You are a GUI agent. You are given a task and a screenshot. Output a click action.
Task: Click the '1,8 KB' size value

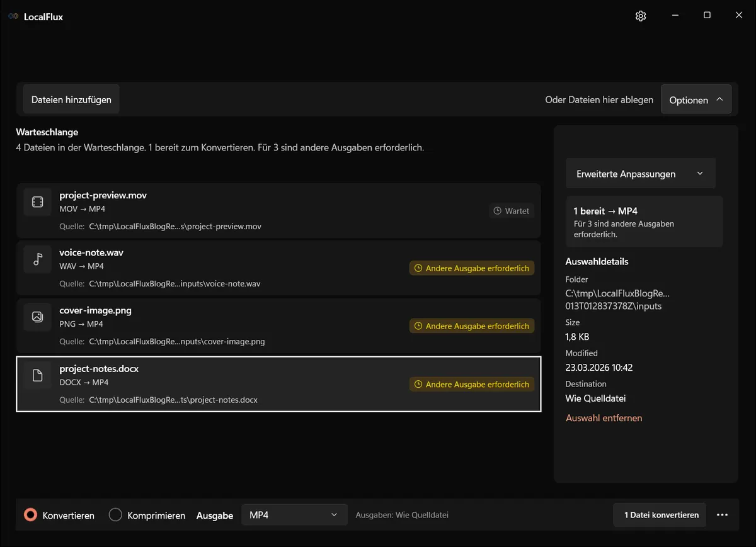point(578,337)
